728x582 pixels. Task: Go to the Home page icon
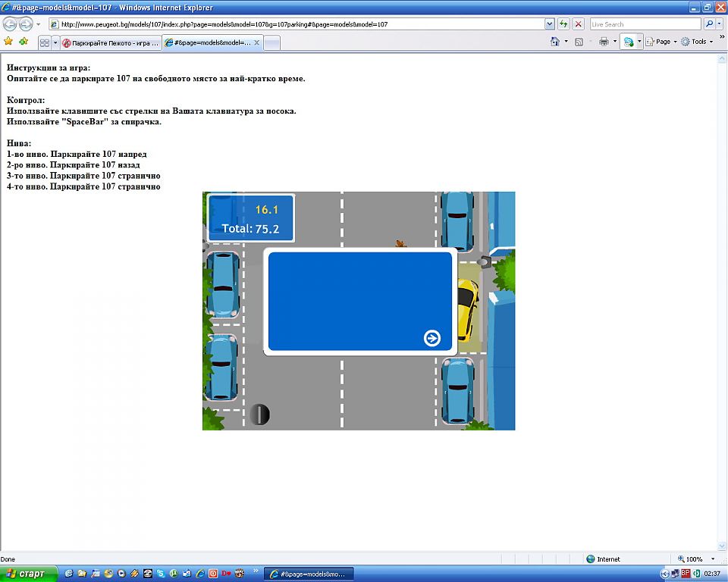555,42
